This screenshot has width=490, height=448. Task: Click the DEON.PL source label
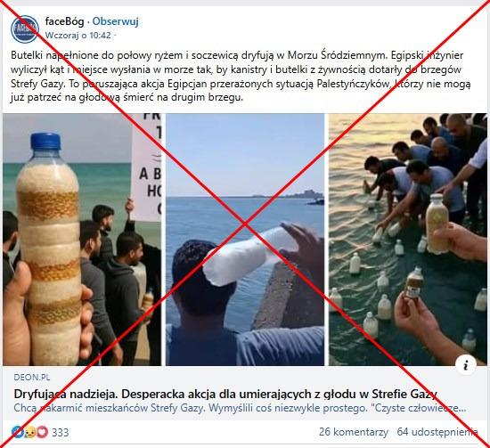(32, 378)
